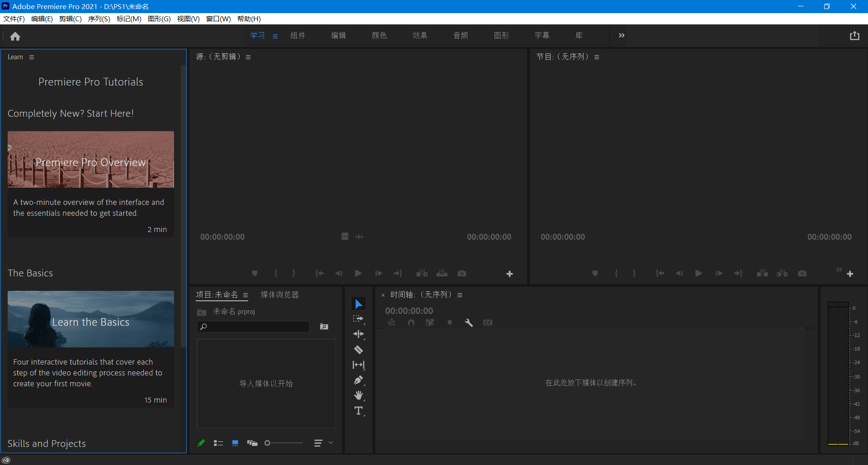Open Learn panel menu
Image resolution: width=868 pixels, height=465 pixels.
pyautogui.click(x=32, y=57)
